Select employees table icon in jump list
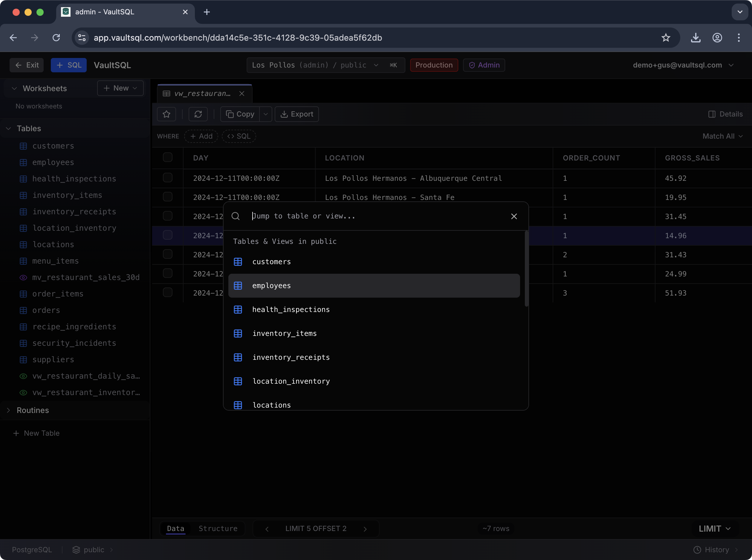This screenshot has width=752, height=560. point(238,286)
